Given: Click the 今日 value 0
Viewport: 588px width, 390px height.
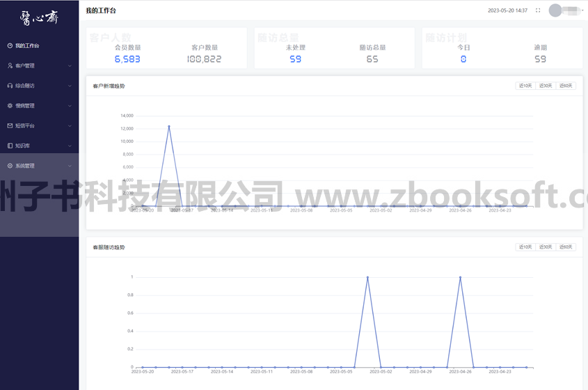Looking at the screenshot, I should (463, 59).
